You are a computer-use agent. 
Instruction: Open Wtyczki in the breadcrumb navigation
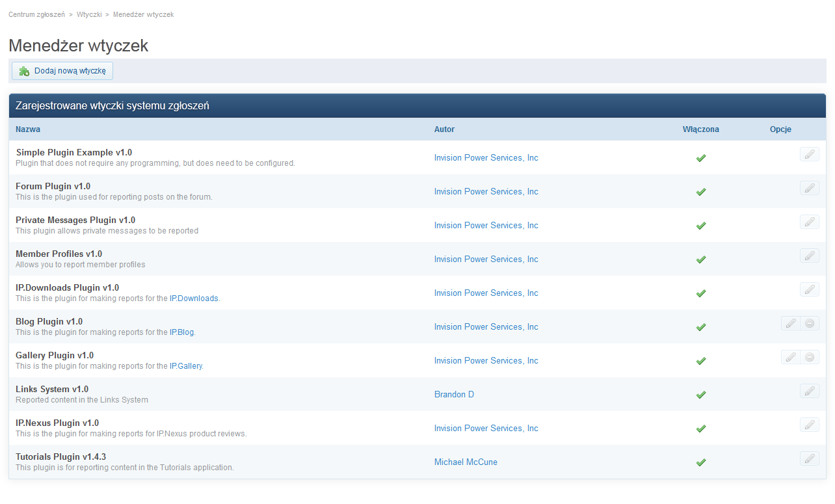89,14
